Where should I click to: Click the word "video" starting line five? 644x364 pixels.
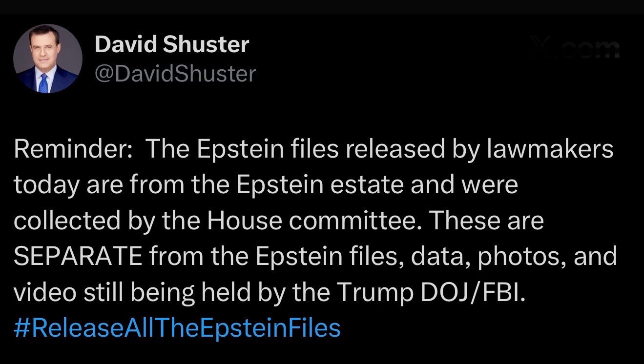pos(44,293)
